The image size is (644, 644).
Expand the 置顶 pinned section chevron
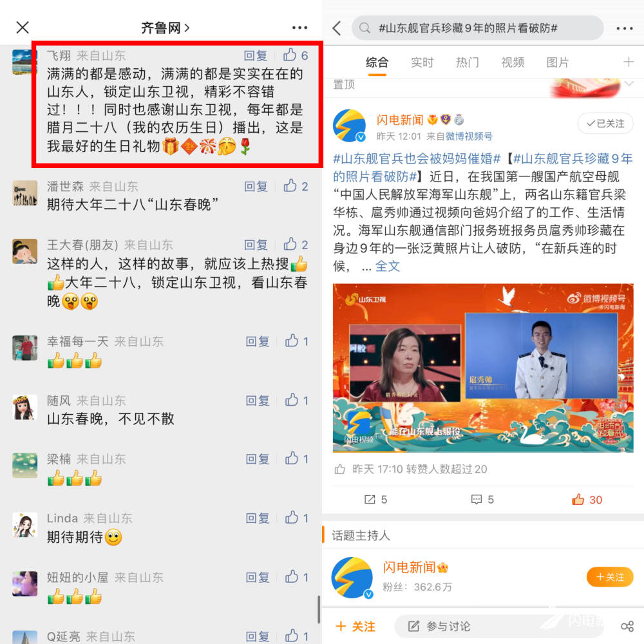(629, 84)
